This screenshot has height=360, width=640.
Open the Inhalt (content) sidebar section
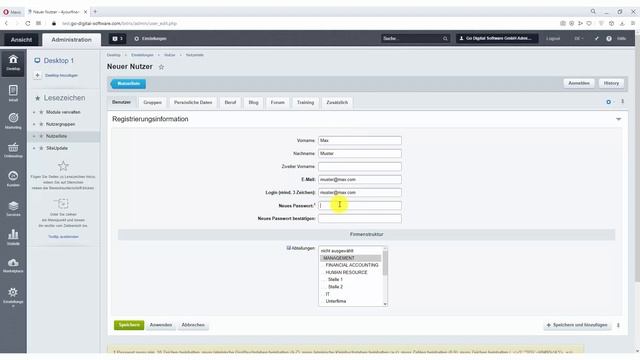pyautogui.click(x=13, y=93)
